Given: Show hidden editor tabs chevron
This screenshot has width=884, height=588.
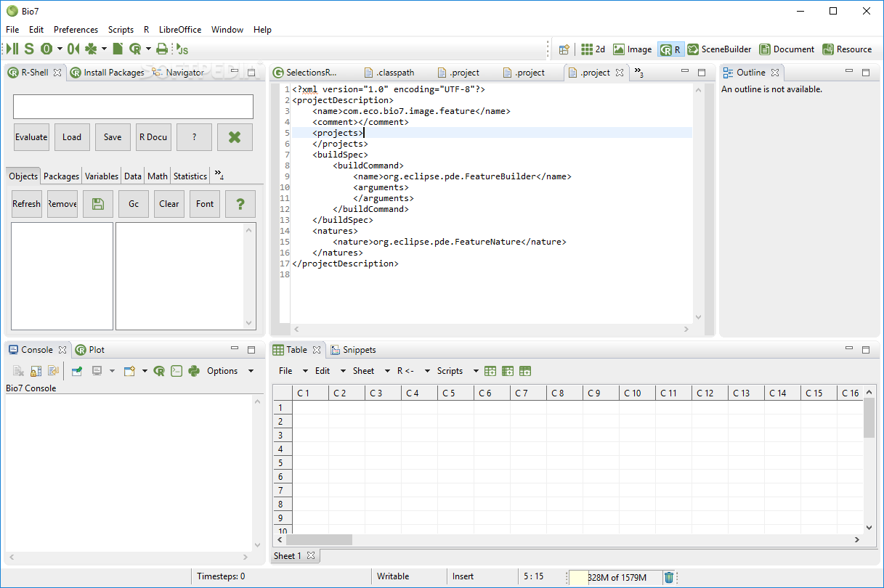Looking at the screenshot, I should pyautogui.click(x=638, y=72).
